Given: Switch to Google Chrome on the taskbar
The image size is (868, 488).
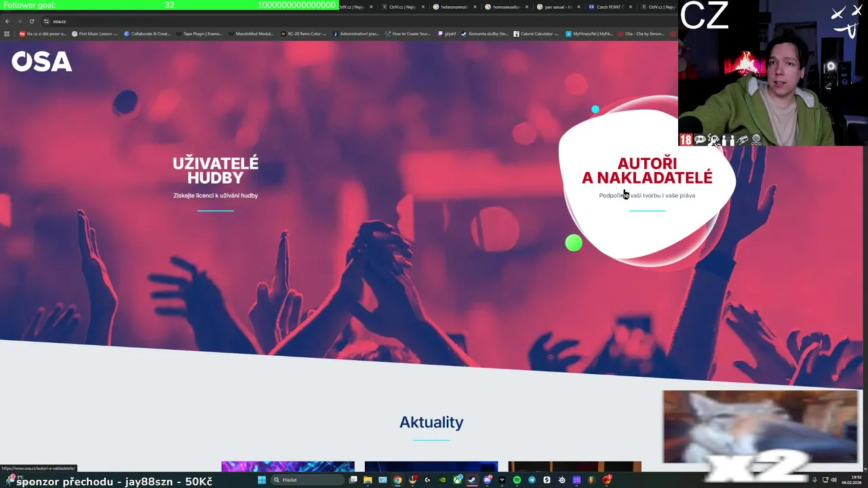Looking at the screenshot, I should click(397, 480).
